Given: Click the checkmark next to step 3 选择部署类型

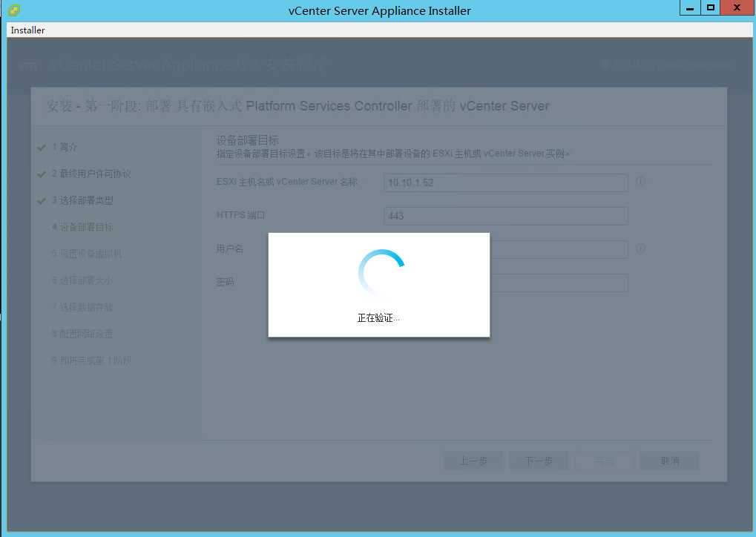Looking at the screenshot, I should [x=42, y=200].
